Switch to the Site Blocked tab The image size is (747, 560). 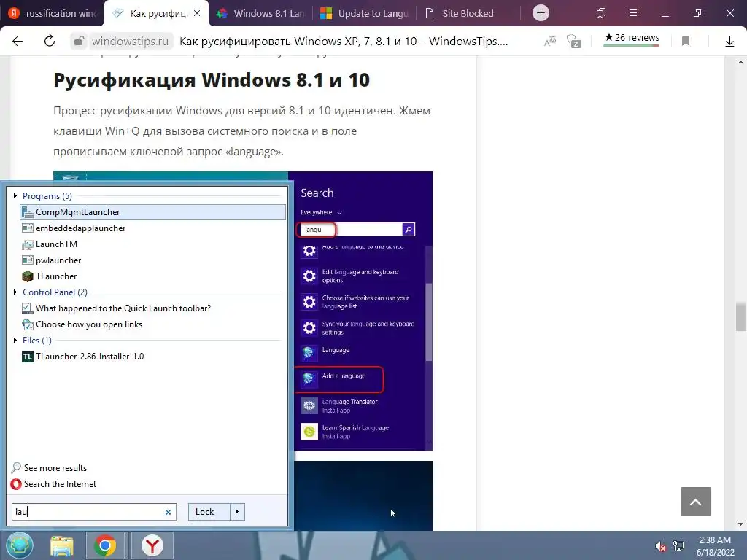tap(468, 13)
